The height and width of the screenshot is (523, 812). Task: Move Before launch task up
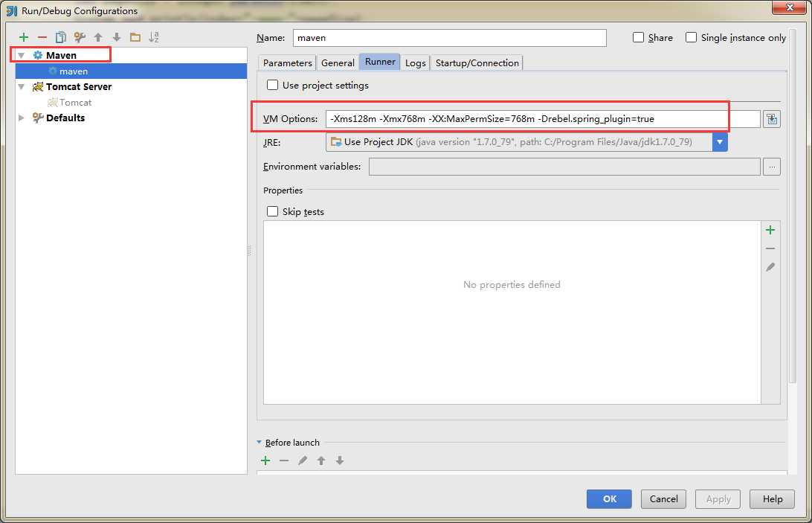point(321,461)
